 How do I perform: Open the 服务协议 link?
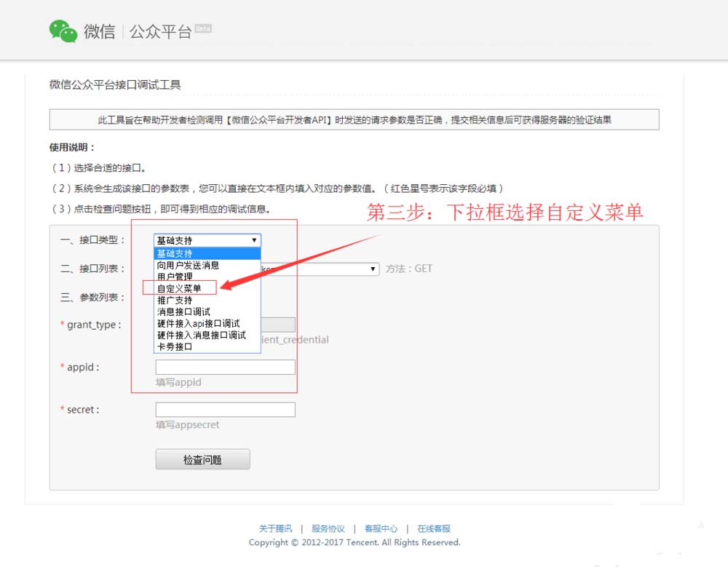pos(328,528)
